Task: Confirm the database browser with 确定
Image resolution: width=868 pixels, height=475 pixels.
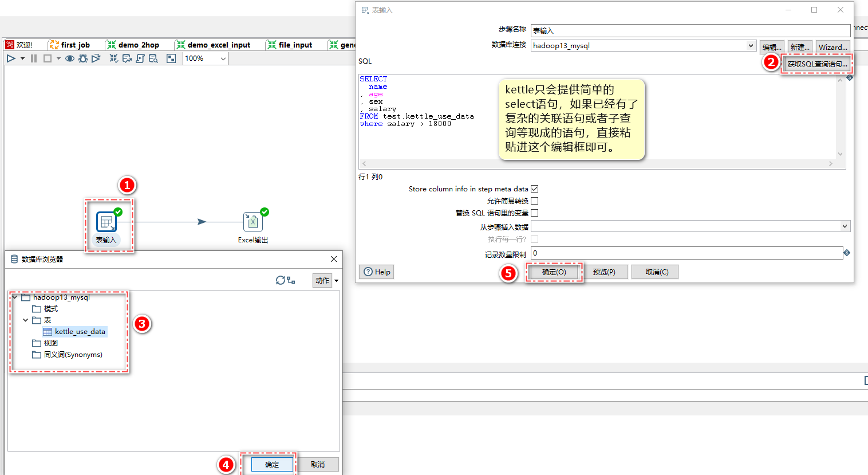Action: click(272, 464)
